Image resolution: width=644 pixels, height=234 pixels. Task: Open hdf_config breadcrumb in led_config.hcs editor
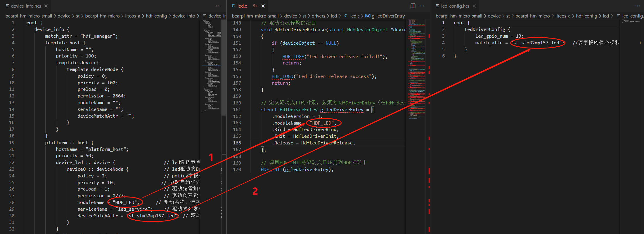[586, 16]
